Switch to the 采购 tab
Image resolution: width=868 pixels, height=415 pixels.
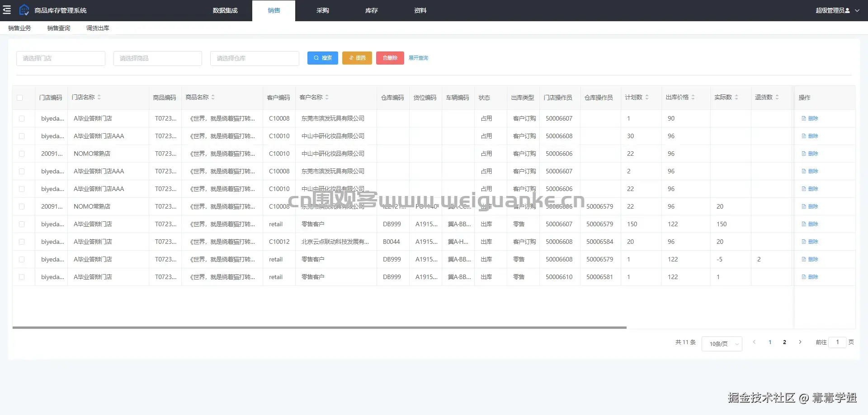click(x=323, y=10)
